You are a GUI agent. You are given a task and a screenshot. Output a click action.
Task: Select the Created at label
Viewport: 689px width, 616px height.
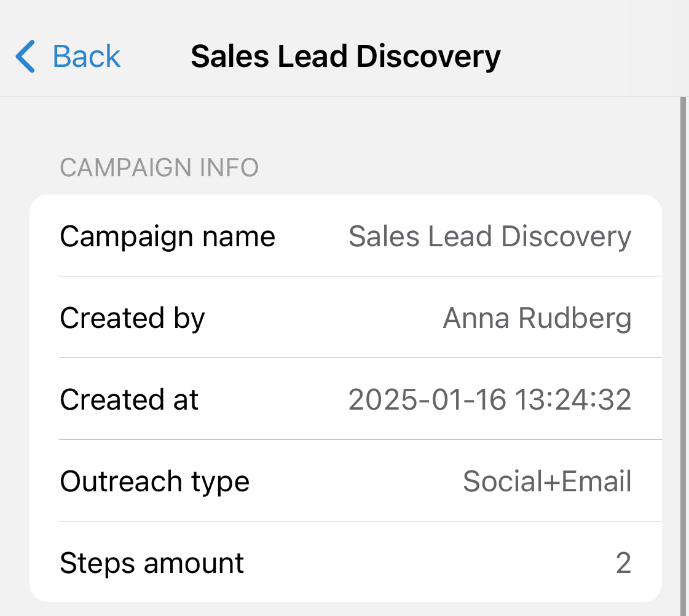click(129, 400)
